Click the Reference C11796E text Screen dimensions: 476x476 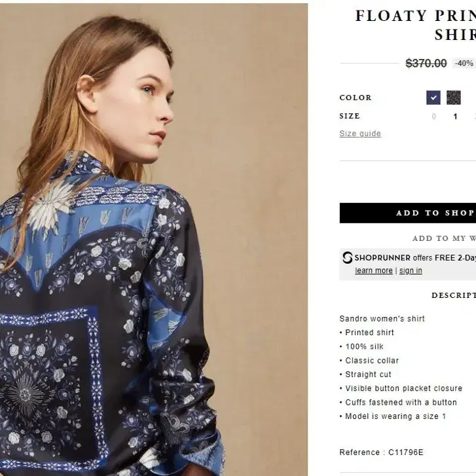pyautogui.click(x=381, y=452)
